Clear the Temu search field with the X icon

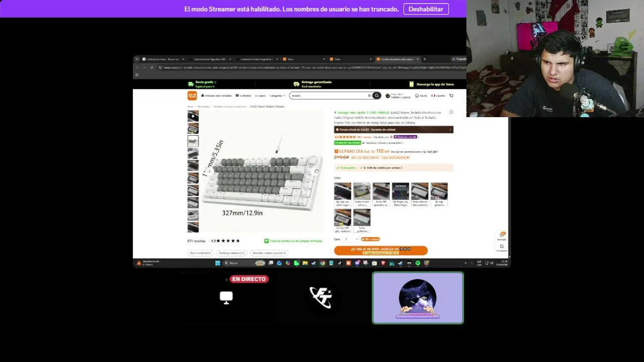point(369,96)
